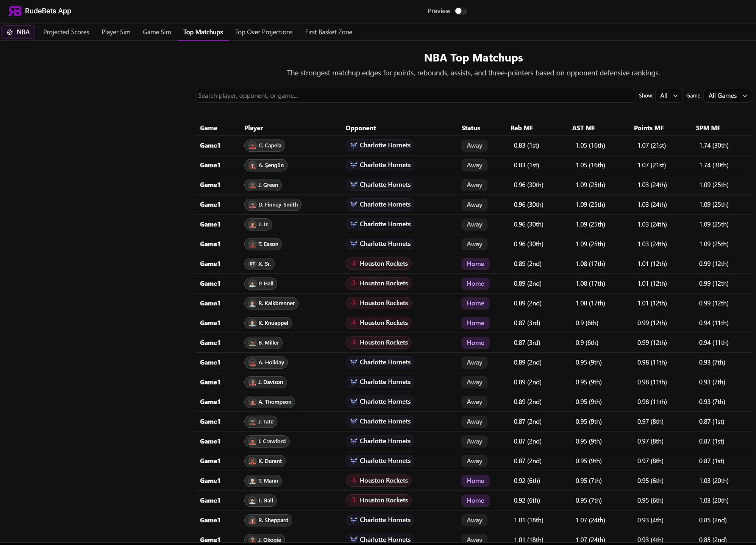The height and width of the screenshot is (545, 756).
Task: Click L. Ball's player avatar
Action: (252, 500)
